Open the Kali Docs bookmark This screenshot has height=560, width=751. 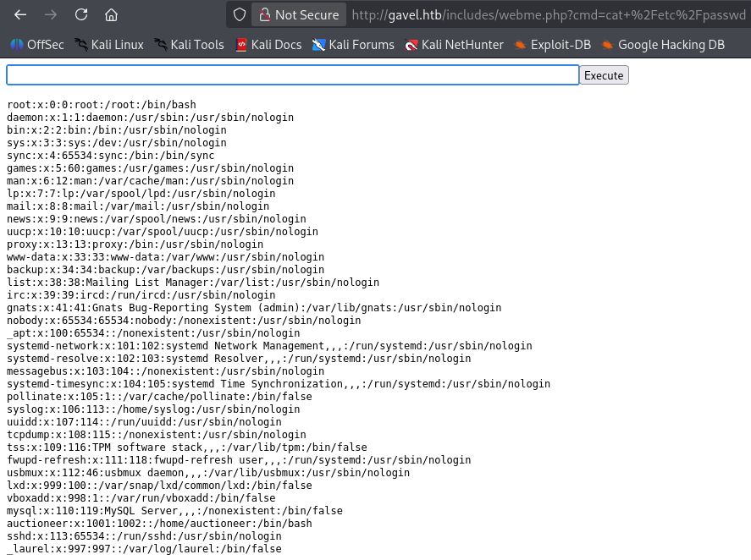(x=268, y=45)
